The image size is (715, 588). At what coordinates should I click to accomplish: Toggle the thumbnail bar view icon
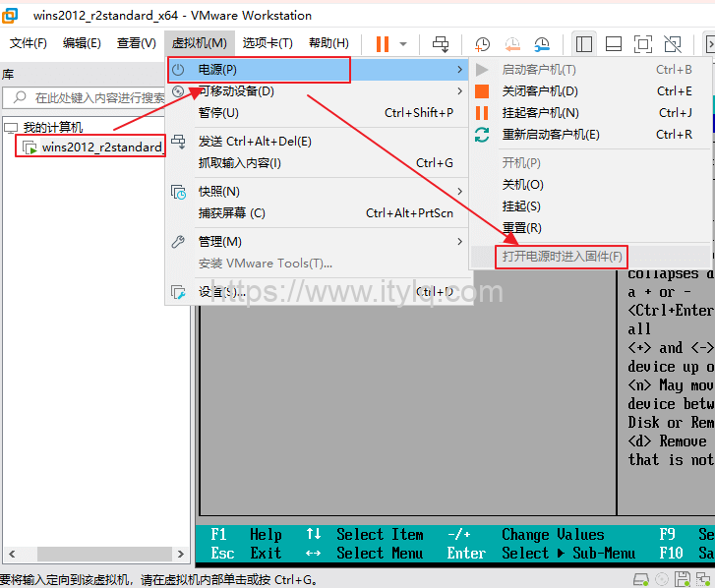pyautogui.click(x=613, y=43)
